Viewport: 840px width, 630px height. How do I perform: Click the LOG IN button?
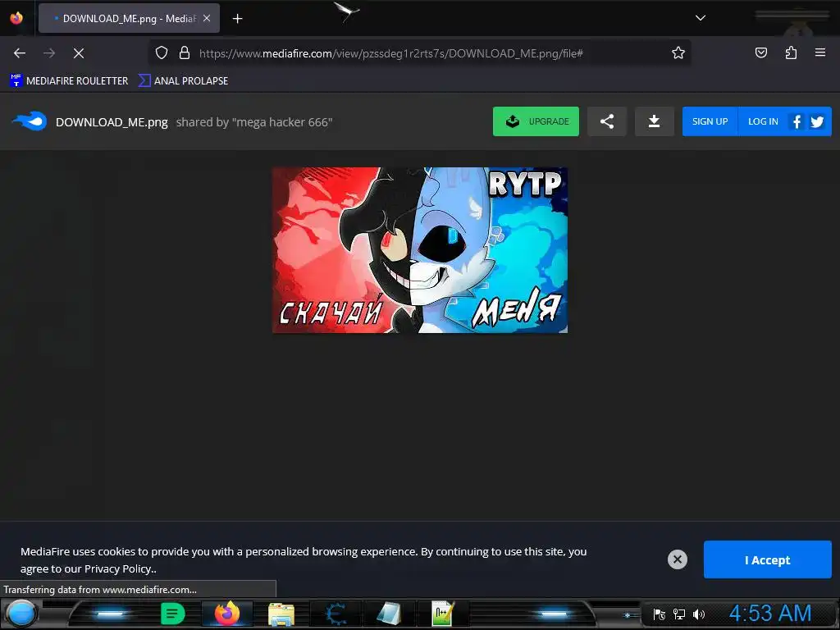click(x=763, y=121)
